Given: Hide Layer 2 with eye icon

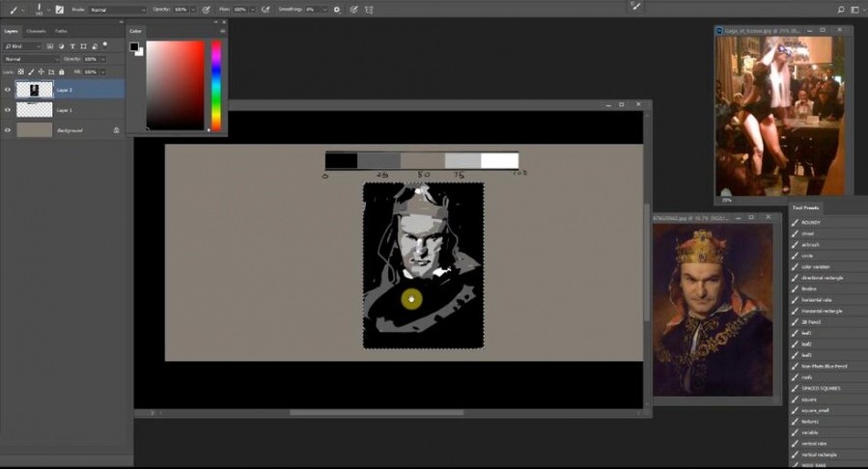Looking at the screenshot, I should pos(8,90).
